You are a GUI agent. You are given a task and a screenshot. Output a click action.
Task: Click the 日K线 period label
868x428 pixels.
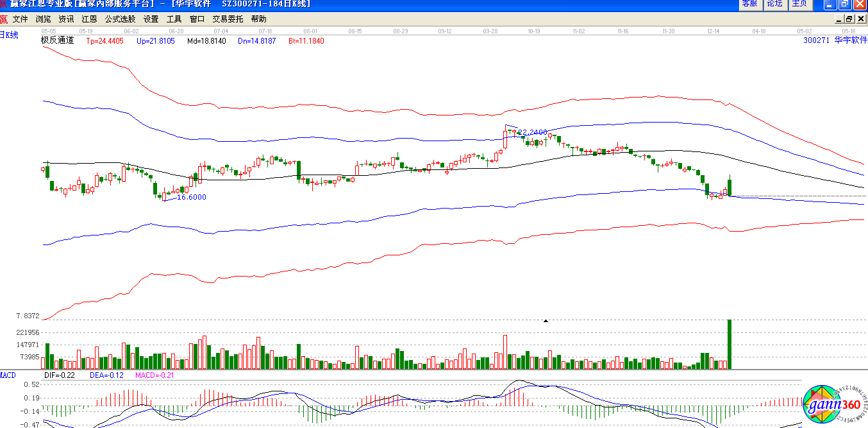(9, 35)
